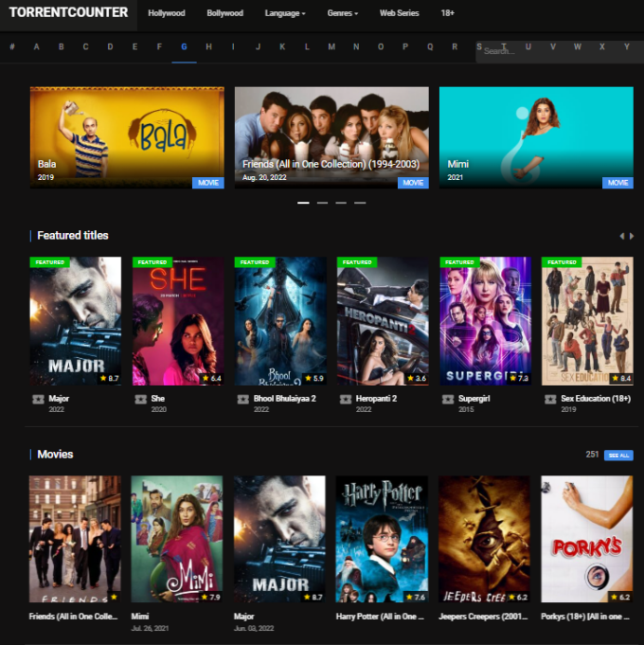The image size is (644, 645).
Task: Open the Major poster in Movies
Action: pos(279,539)
